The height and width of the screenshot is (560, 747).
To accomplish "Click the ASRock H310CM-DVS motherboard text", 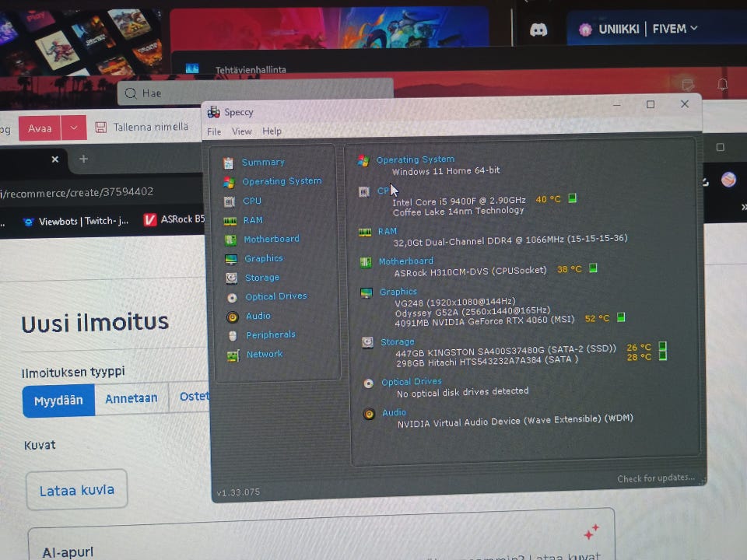I will [470, 271].
